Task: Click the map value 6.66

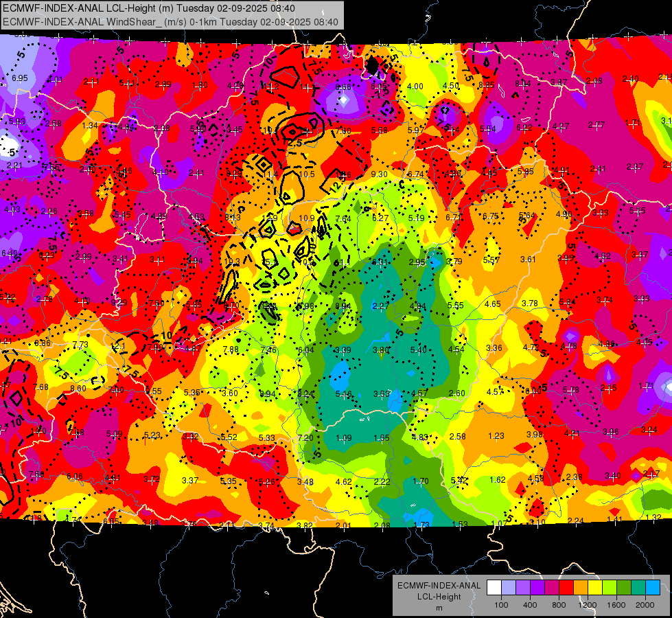Action: pyautogui.click(x=343, y=87)
